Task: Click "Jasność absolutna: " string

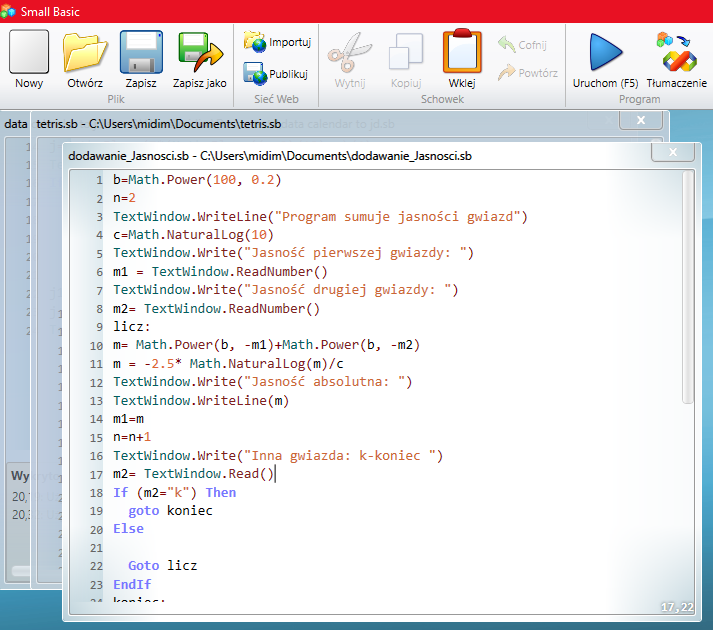Action: click(324, 382)
